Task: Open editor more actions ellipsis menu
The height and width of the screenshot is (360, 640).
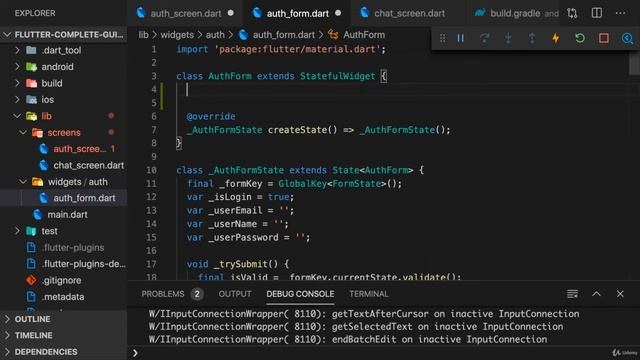Action: point(620,13)
